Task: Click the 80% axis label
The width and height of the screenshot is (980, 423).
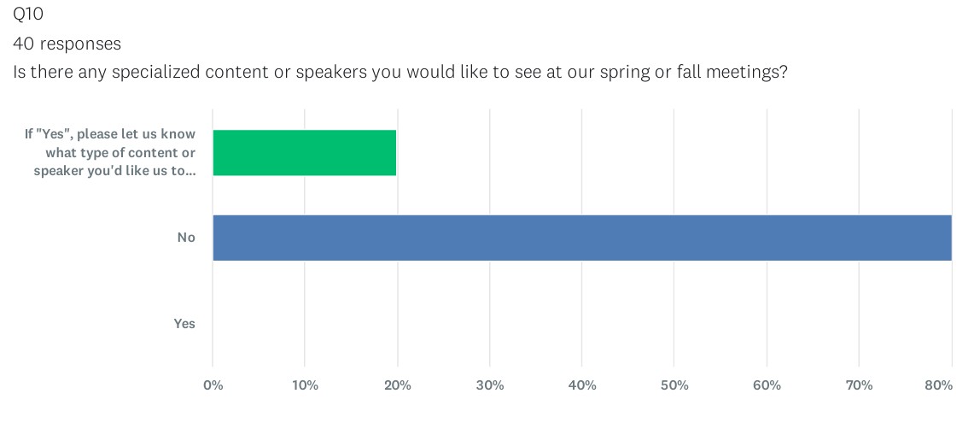Action: pos(939,385)
